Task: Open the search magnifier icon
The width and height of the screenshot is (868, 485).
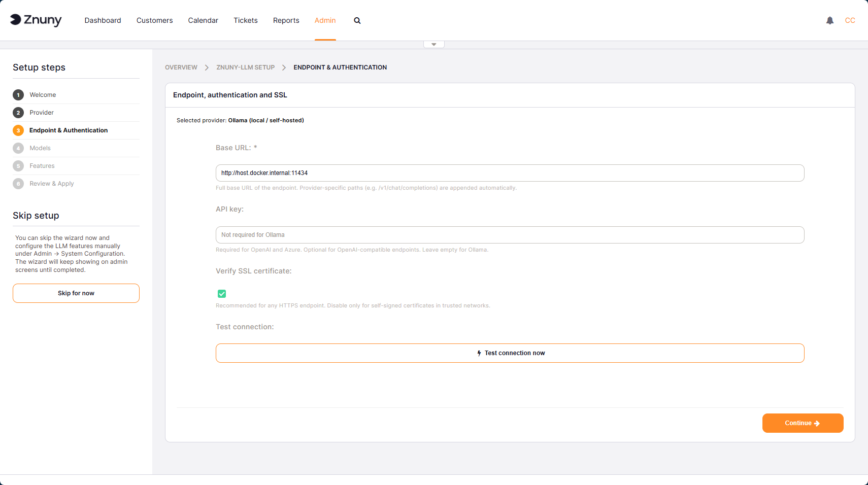Action: (x=357, y=21)
